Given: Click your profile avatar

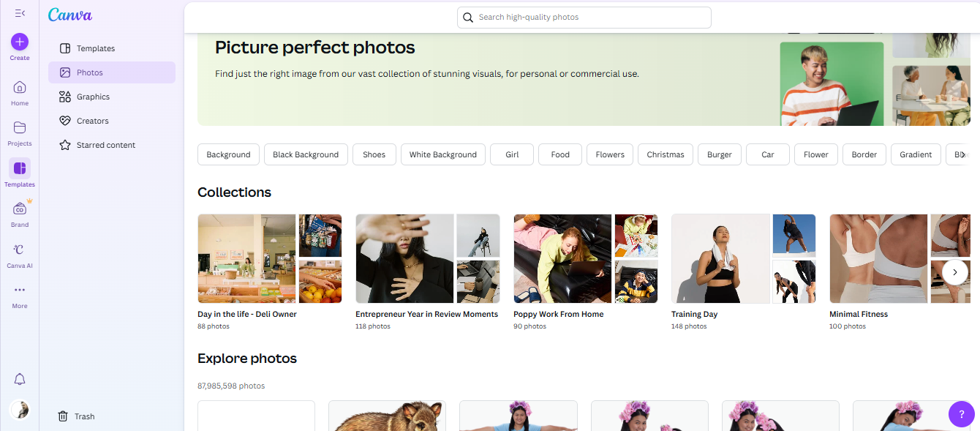Looking at the screenshot, I should coord(19,410).
